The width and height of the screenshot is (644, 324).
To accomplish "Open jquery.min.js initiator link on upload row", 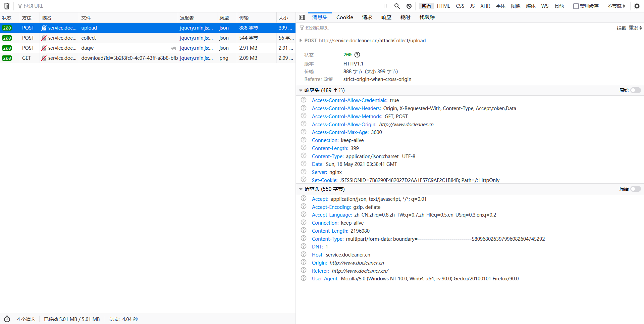I will (x=196, y=28).
